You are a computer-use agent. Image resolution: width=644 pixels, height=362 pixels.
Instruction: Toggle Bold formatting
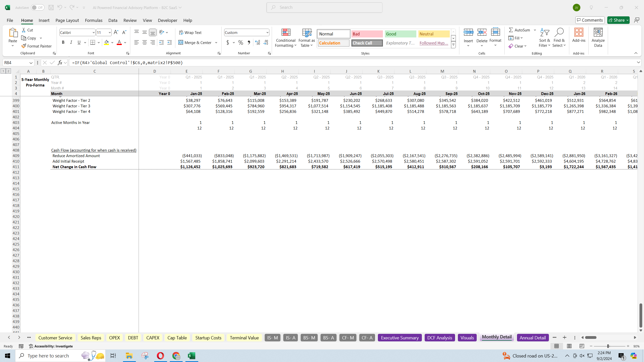click(x=63, y=42)
